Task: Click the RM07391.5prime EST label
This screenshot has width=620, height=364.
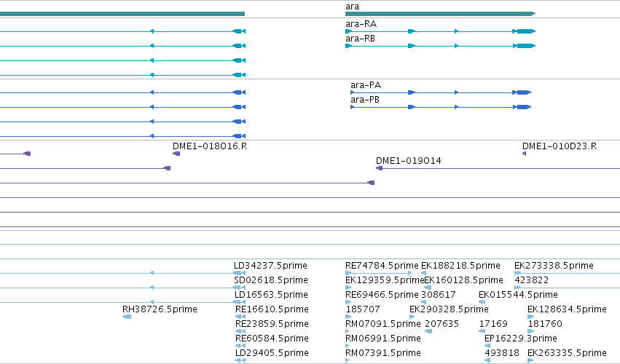Action: (x=382, y=353)
